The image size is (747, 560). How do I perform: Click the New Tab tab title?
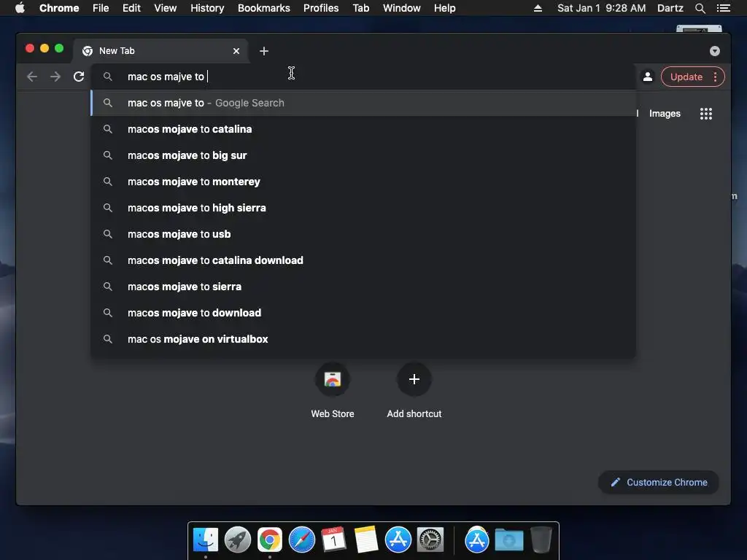point(117,51)
